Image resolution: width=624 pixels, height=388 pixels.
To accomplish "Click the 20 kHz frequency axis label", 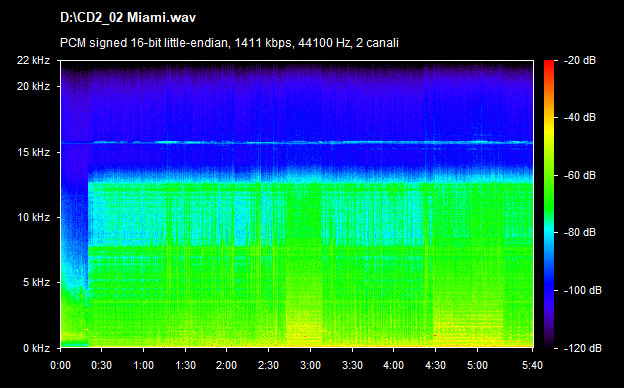I will pos(33,86).
